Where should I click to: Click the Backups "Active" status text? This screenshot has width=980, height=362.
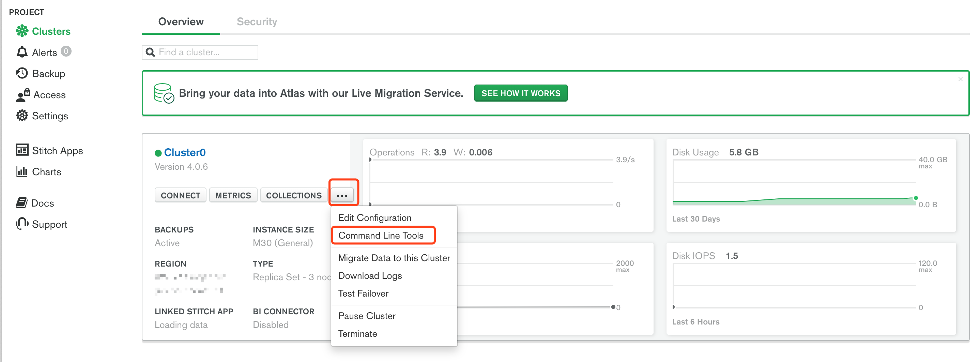coord(167,243)
